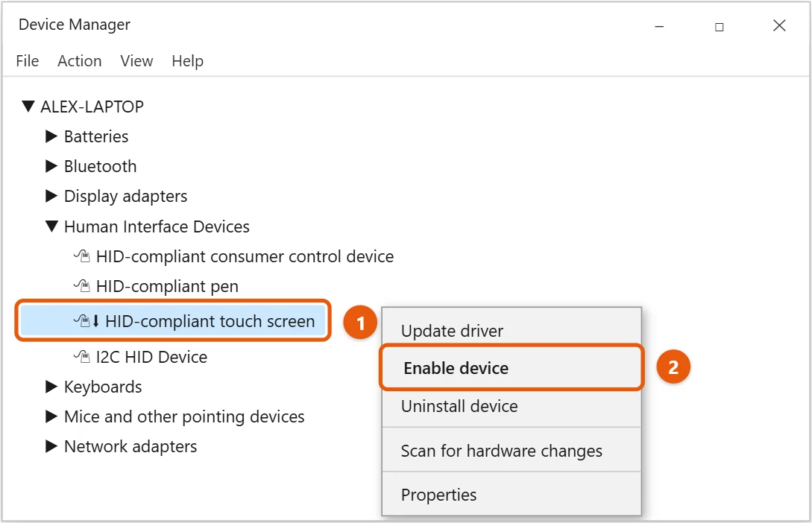Open the File menu
812x523 pixels.
[28, 61]
